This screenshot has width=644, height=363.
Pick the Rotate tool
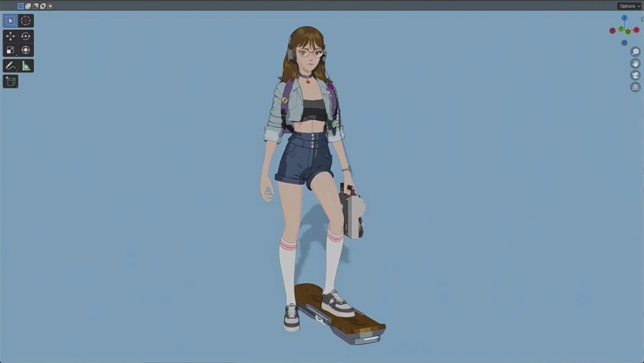pos(25,36)
